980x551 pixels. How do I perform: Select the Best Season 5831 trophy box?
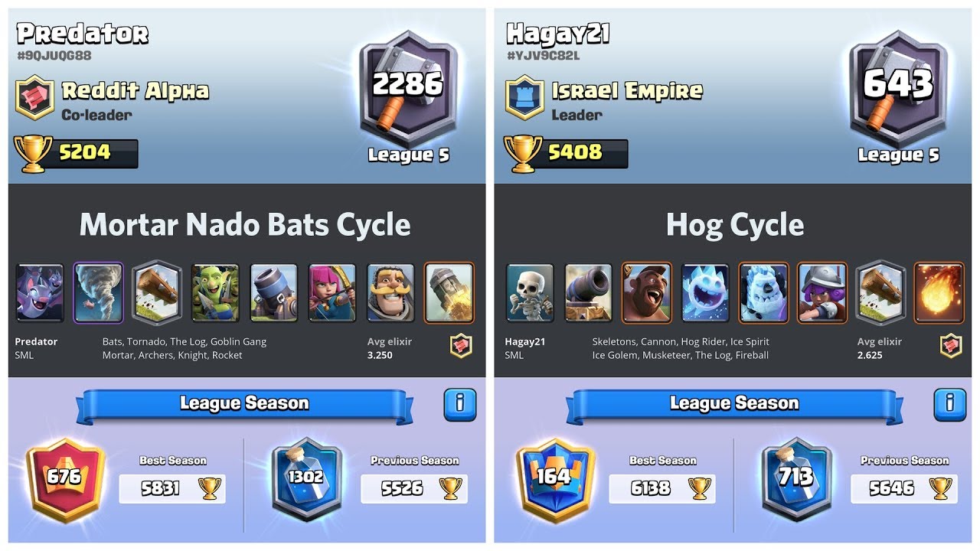click(x=172, y=488)
